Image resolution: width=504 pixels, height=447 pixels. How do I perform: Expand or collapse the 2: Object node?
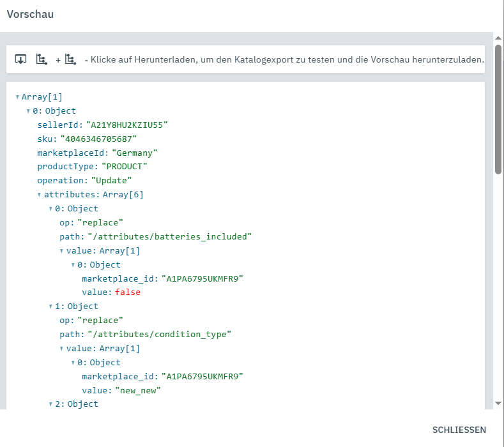pos(50,404)
